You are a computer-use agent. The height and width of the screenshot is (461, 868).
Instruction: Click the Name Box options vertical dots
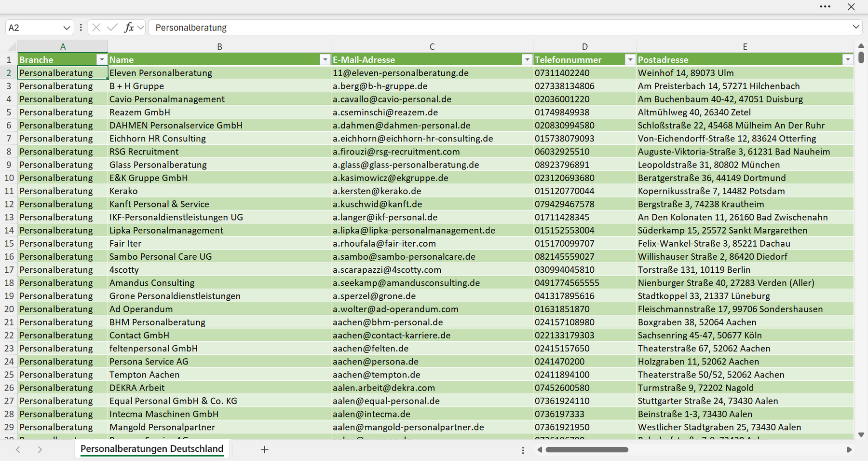(81, 28)
